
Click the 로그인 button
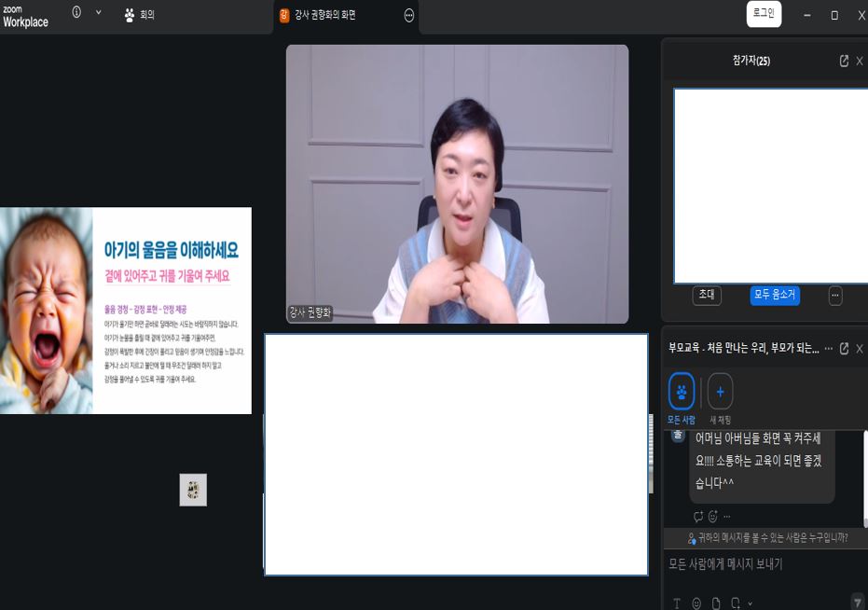tap(764, 14)
